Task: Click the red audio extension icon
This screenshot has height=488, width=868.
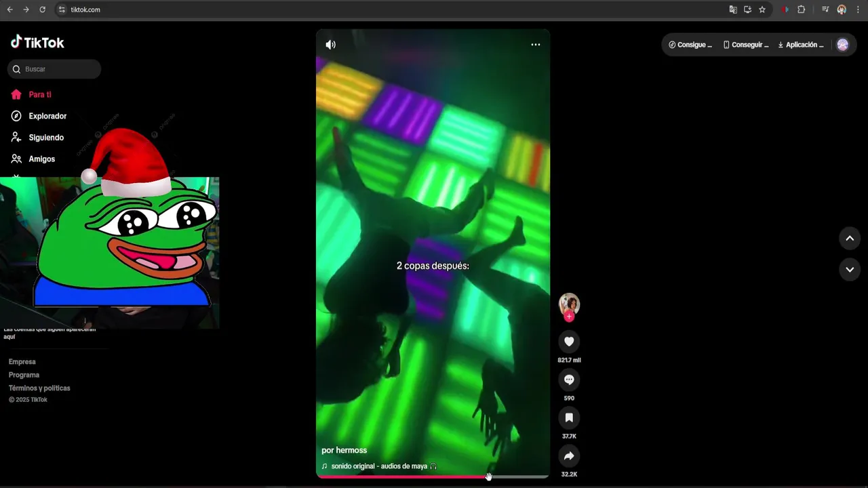Action: (785, 9)
